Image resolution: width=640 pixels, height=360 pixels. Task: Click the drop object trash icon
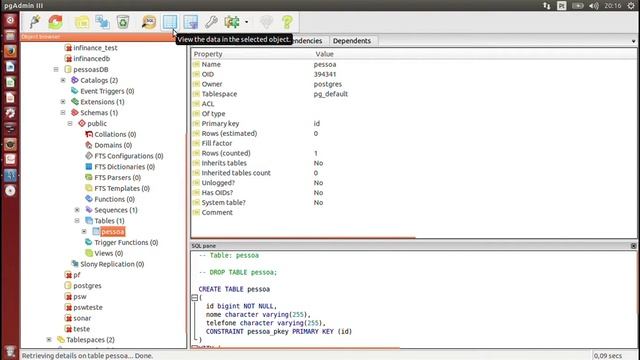[123, 22]
